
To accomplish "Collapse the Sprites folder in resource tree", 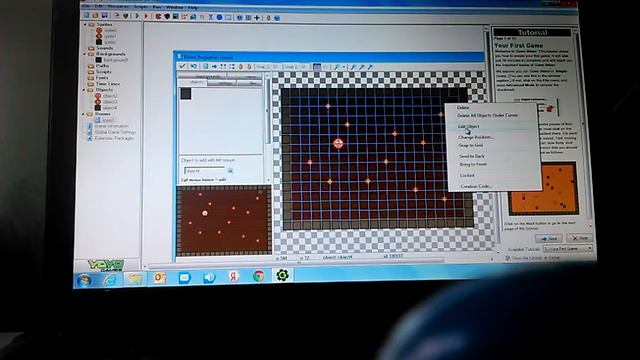I will click(x=85, y=24).
